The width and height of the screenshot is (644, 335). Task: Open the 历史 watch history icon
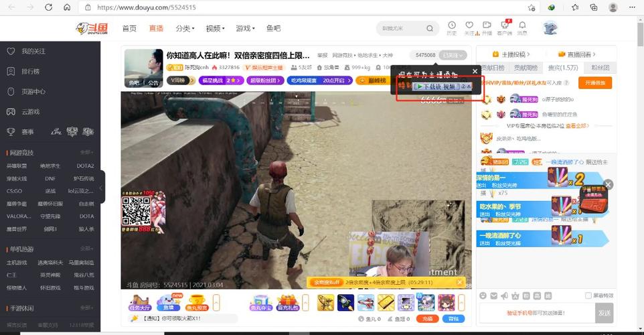452,27
